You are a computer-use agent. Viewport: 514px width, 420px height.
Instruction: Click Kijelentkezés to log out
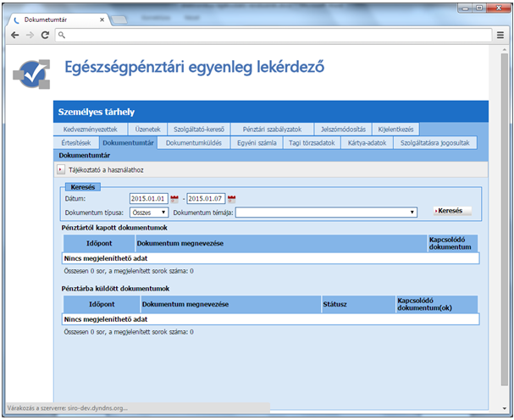click(x=395, y=130)
